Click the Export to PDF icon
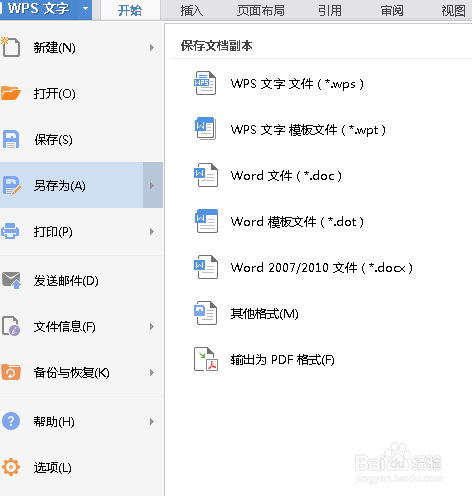The image size is (472, 496). click(206, 359)
